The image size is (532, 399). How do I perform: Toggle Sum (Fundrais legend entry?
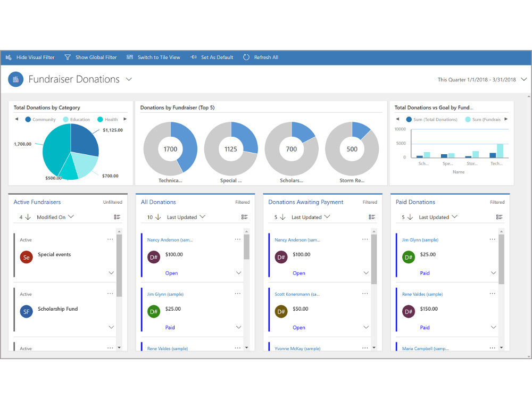pos(483,119)
